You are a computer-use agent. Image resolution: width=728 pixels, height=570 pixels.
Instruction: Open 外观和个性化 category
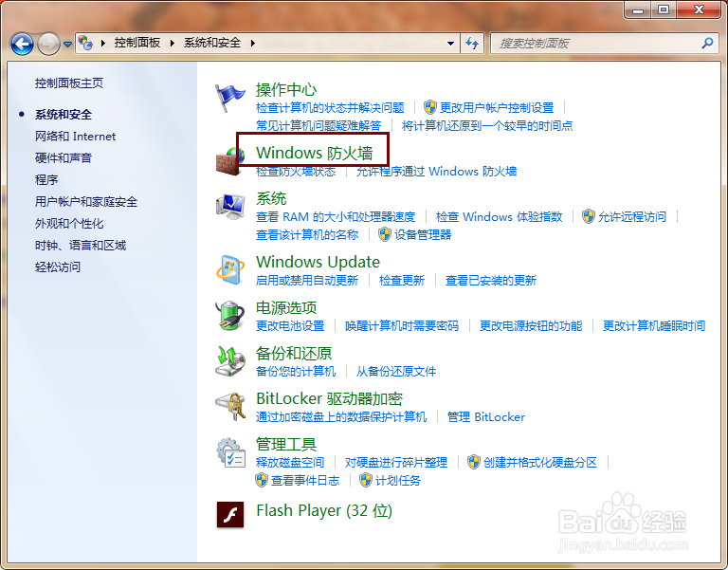pyautogui.click(x=68, y=224)
